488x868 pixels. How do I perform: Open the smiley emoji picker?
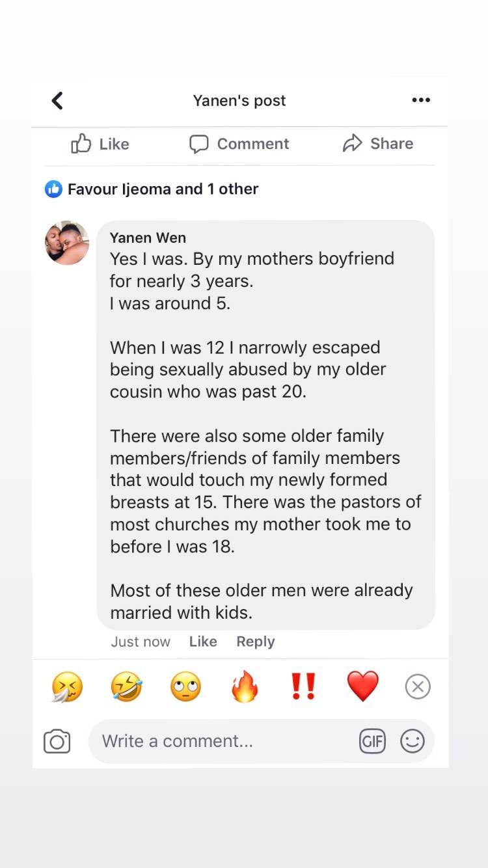point(412,741)
